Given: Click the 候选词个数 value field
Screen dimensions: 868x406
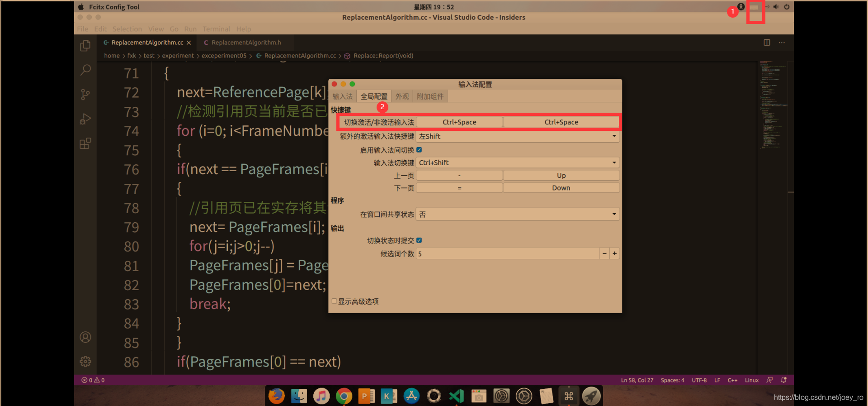Looking at the screenshot, I should [x=508, y=253].
